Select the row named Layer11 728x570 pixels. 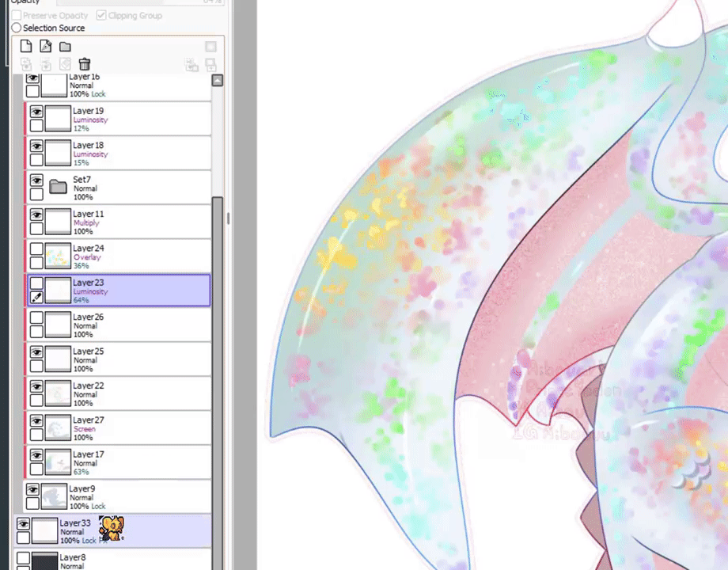pyautogui.click(x=119, y=222)
